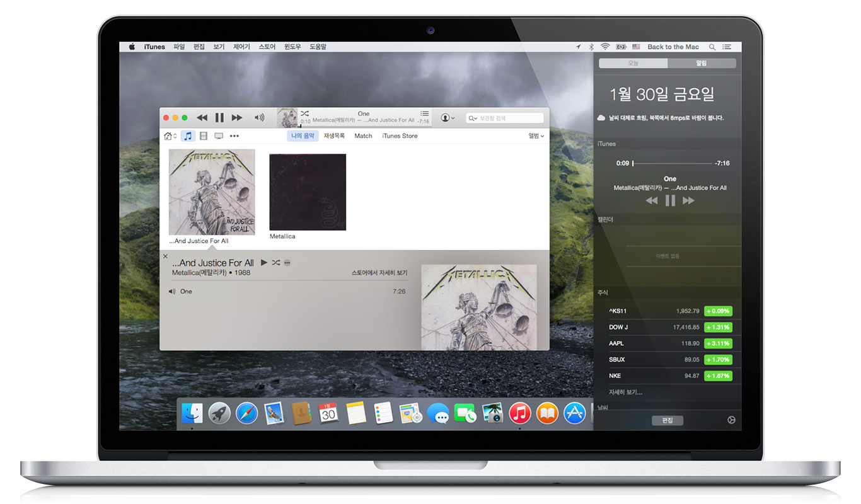
Task: Rewind using the Notification Center iTunes widget
Action: coord(652,200)
